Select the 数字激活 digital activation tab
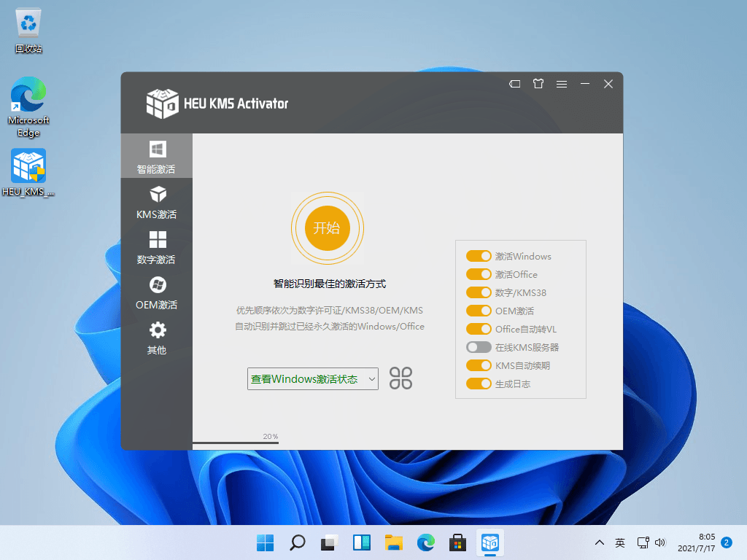 (156, 247)
